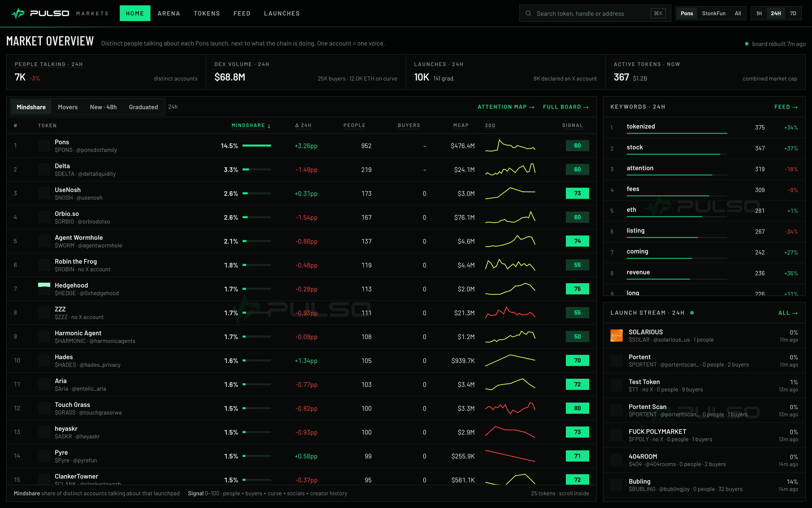Switch timeframe to 1H
This screenshot has height=508, width=812.
point(759,13)
